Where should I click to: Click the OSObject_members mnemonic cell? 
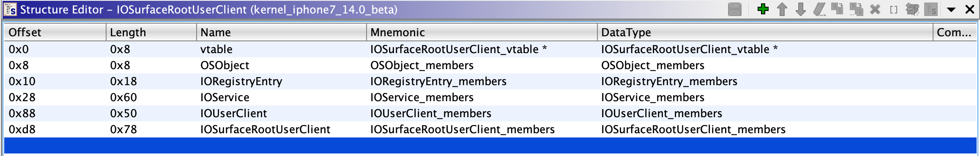coord(482,65)
